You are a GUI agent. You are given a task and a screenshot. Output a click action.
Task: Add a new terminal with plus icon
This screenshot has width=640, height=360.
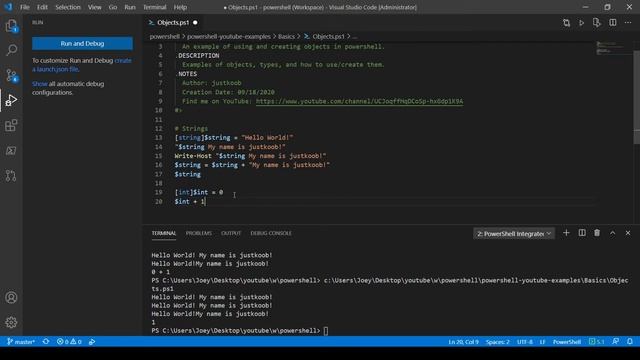[x=567, y=233]
